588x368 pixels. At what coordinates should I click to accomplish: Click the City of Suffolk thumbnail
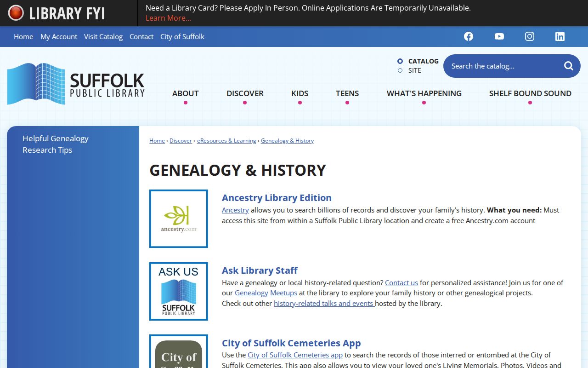click(179, 351)
